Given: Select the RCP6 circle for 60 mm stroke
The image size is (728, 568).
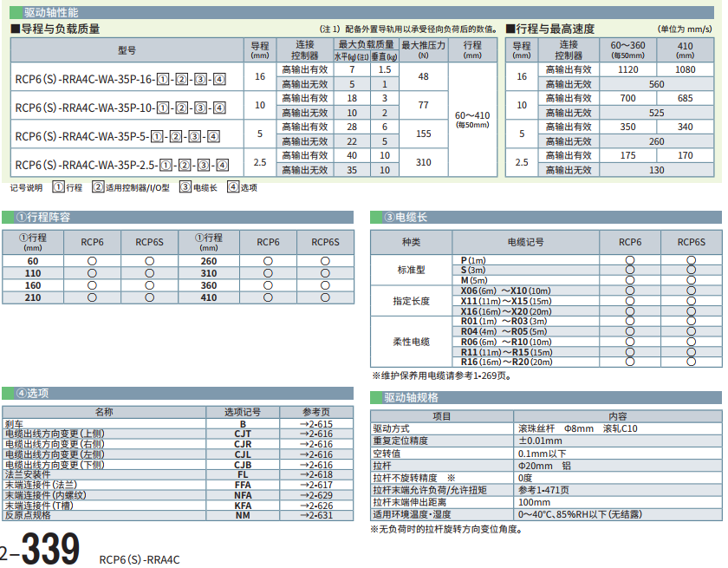Looking at the screenshot, I should tap(91, 261).
